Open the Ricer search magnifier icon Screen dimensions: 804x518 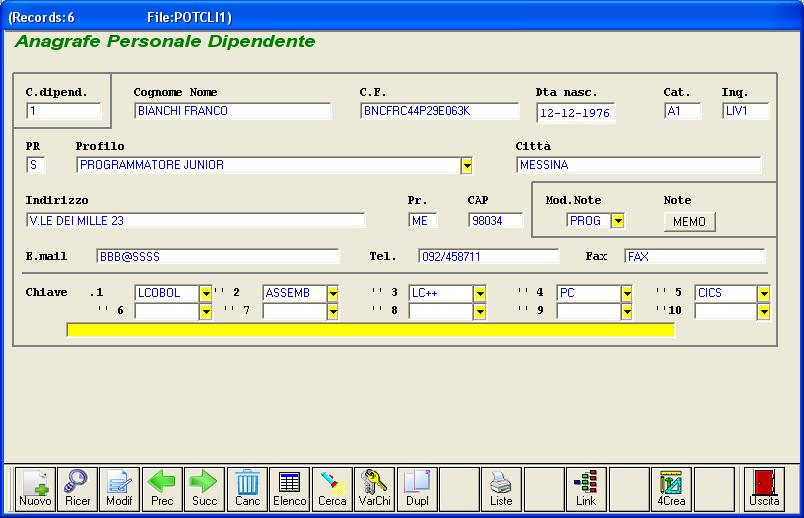(77, 489)
